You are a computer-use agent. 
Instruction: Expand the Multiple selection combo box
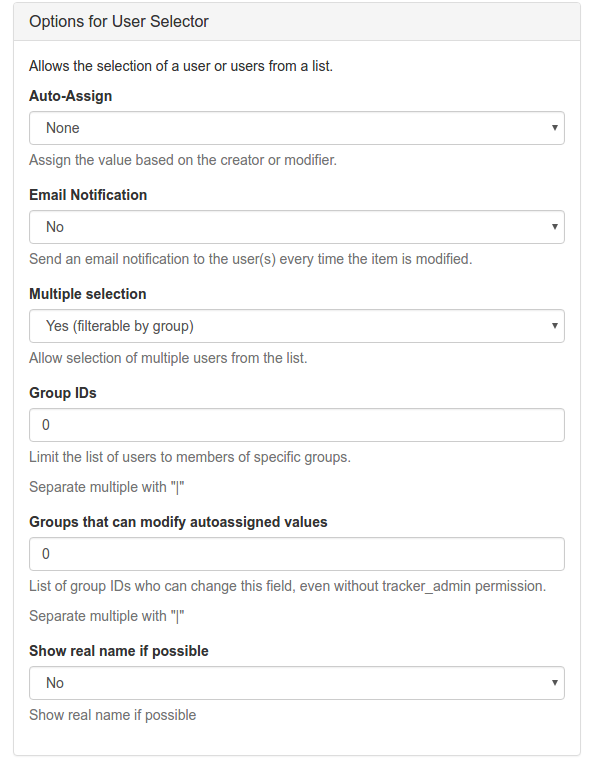pyautogui.click(x=297, y=326)
